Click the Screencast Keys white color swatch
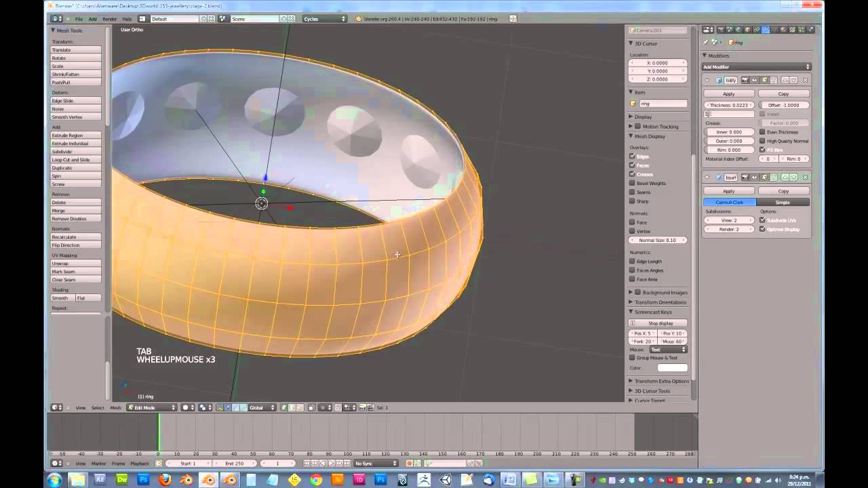Viewport: 868px width, 488px height. (x=672, y=367)
